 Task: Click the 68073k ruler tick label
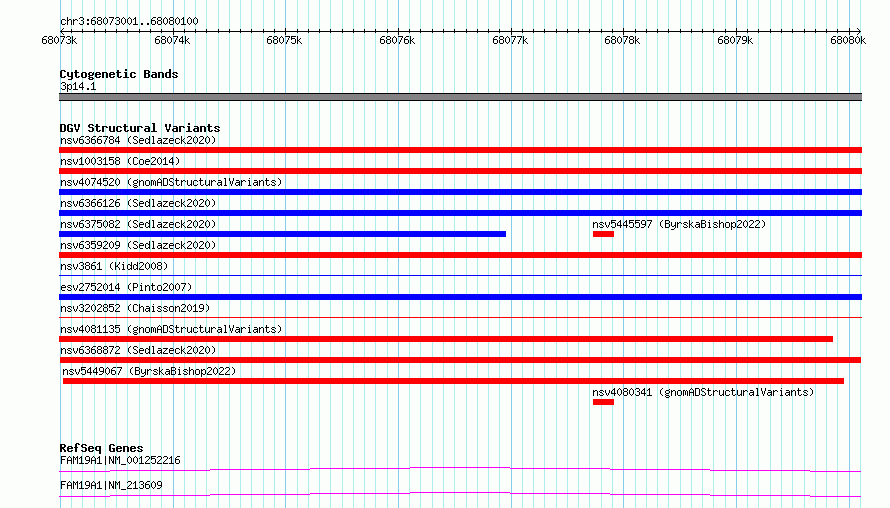pos(59,40)
